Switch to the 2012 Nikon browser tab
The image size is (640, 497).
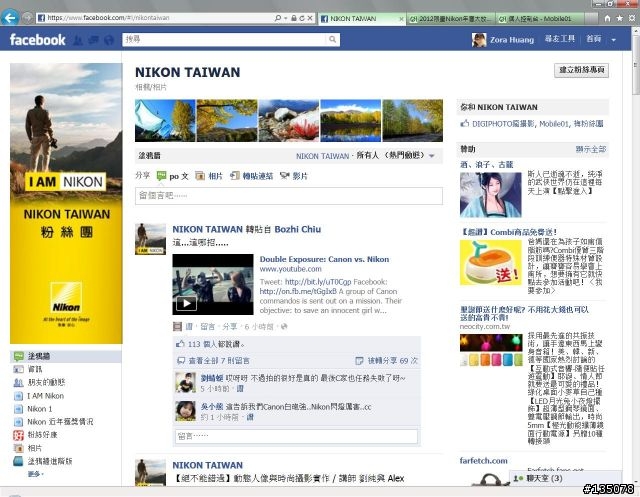(451, 18)
